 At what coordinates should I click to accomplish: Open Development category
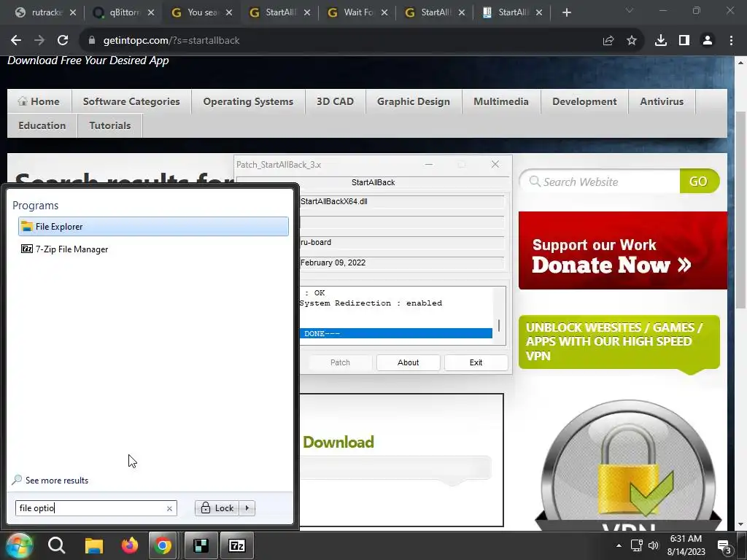point(584,101)
